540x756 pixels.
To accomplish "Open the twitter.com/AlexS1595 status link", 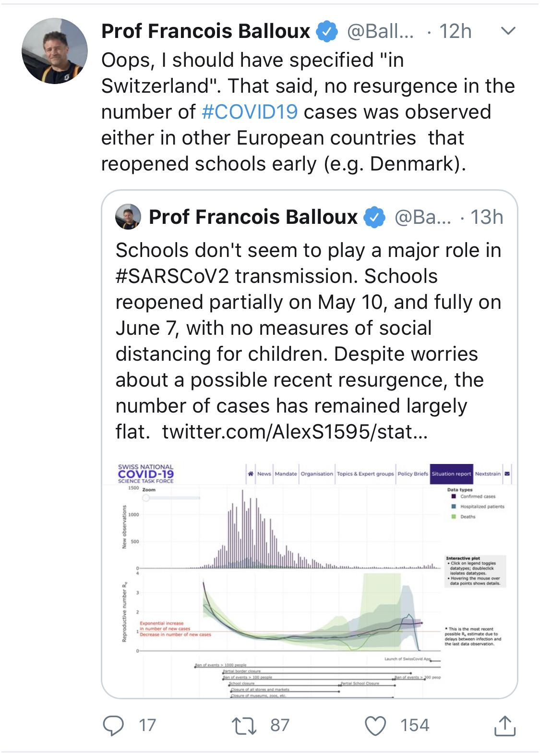I will click(x=295, y=432).
